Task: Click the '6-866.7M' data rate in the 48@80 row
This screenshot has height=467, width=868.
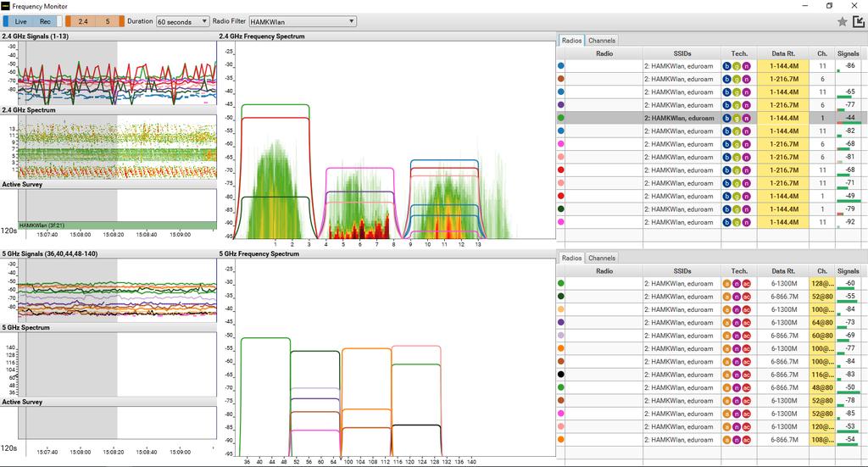Action: point(783,388)
